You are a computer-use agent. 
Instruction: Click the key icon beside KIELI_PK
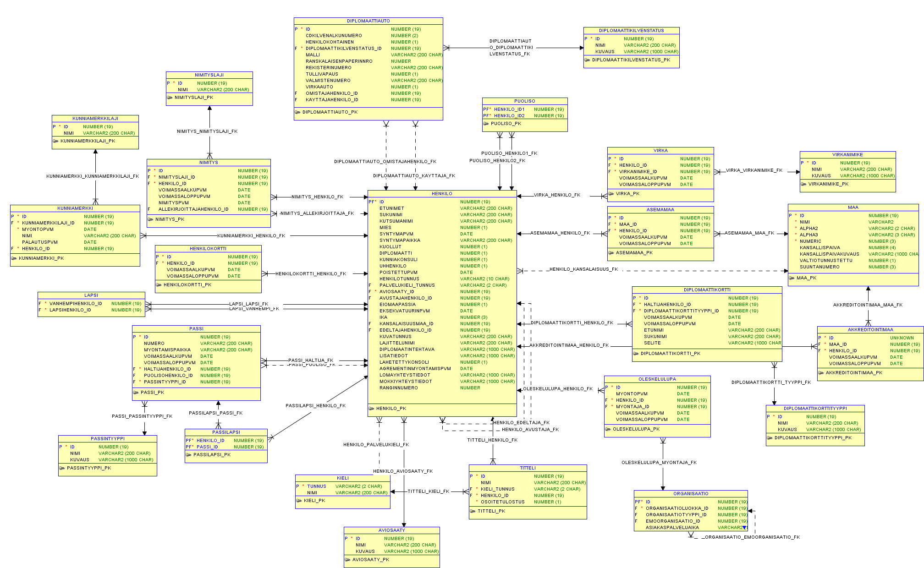pyautogui.click(x=299, y=501)
